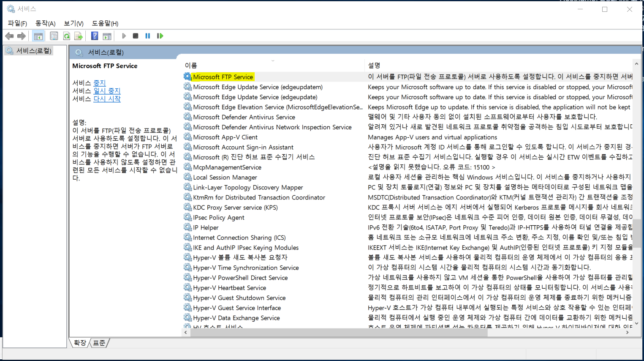The image size is (644, 361).
Task: Switch to the 확장 tab
Action: 80,343
